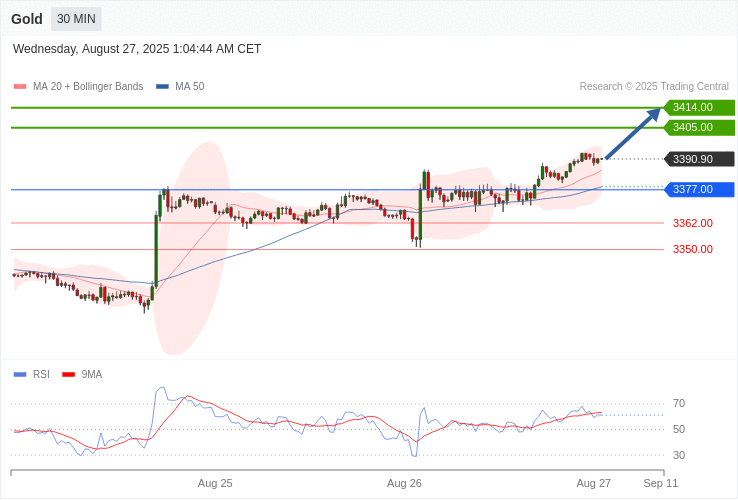Click the 3350.00 red support label
The height and width of the screenshot is (500, 738).
(x=692, y=249)
